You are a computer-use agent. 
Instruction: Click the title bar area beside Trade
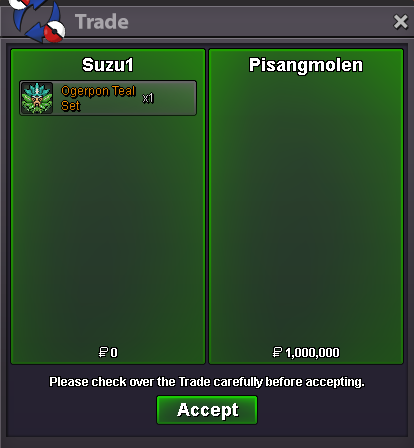point(260,22)
